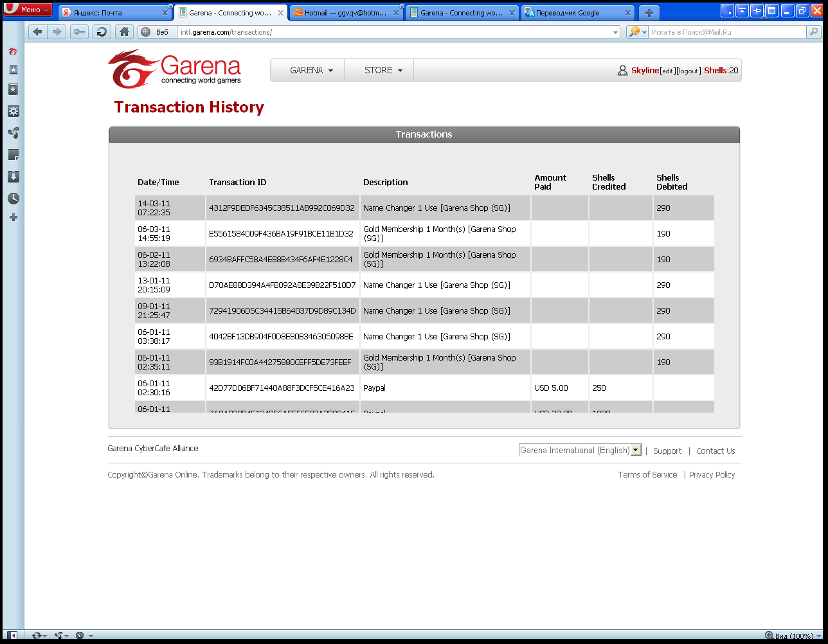Go forward with the Forward arrow

click(x=57, y=31)
